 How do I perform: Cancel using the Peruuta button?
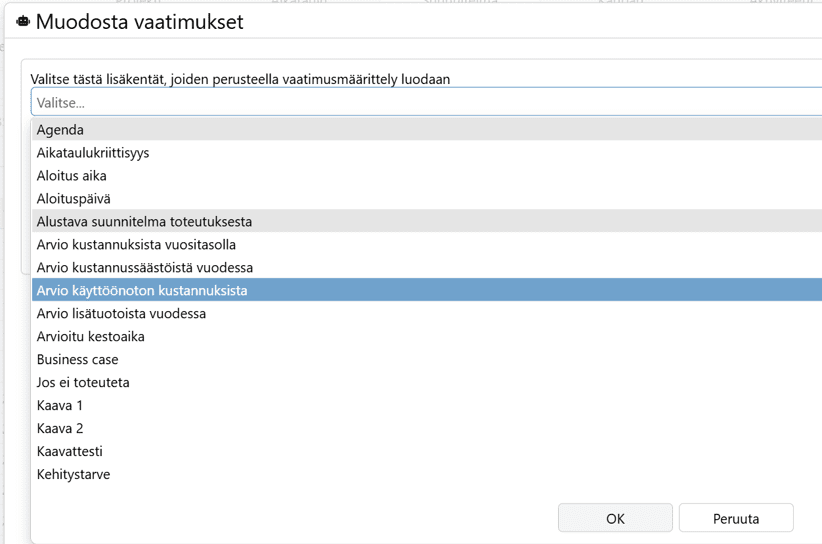tap(736, 518)
